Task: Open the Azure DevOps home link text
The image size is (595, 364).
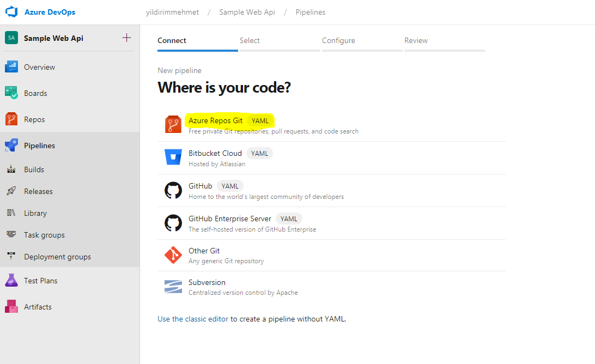Action: (x=50, y=12)
